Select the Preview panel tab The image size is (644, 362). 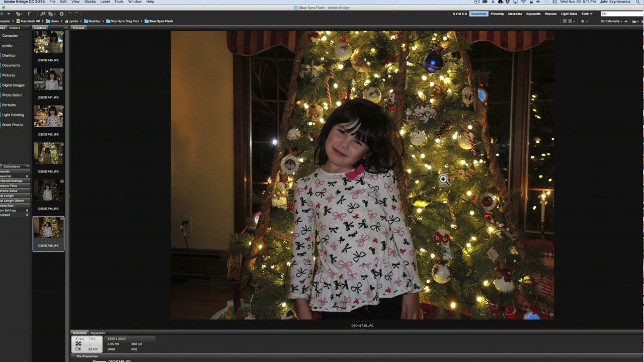tap(78, 28)
